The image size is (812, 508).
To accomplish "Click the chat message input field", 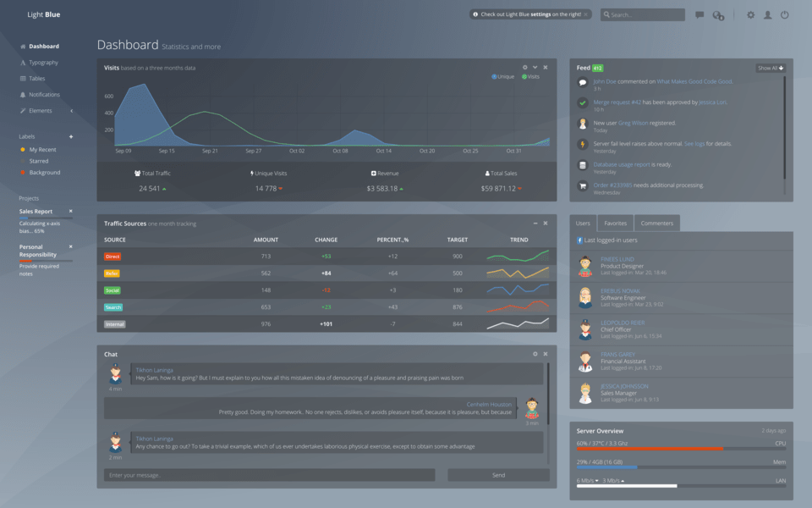I will point(269,475).
